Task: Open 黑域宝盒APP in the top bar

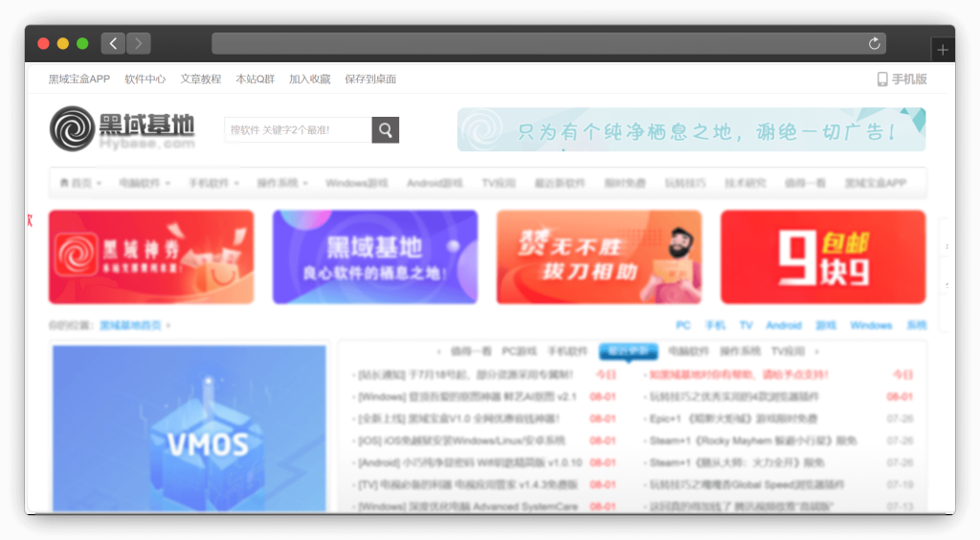Action: tap(79, 79)
